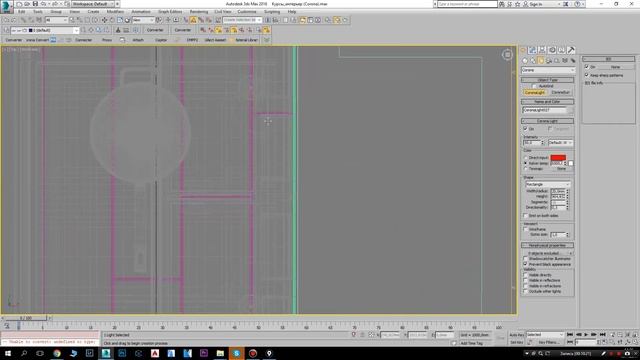Open the Modifiers menu
Screen dimensions: 640x360
(115, 12)
